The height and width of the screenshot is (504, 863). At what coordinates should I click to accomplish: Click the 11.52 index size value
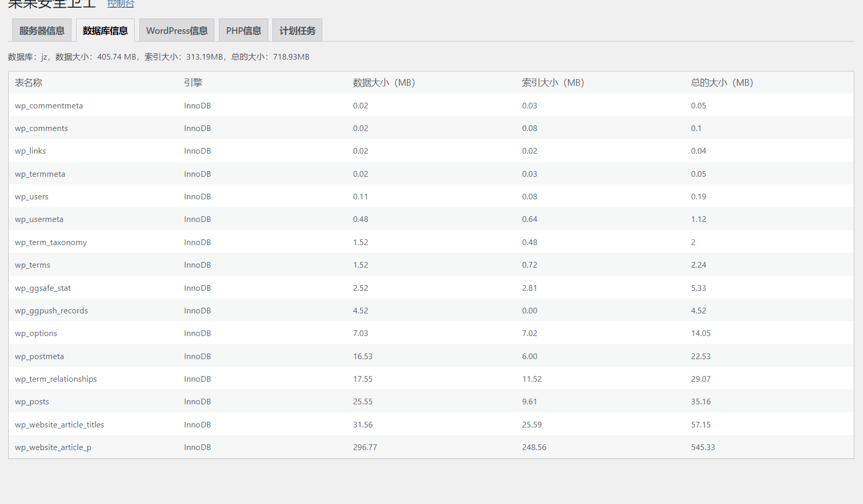[x=532, y=379]
